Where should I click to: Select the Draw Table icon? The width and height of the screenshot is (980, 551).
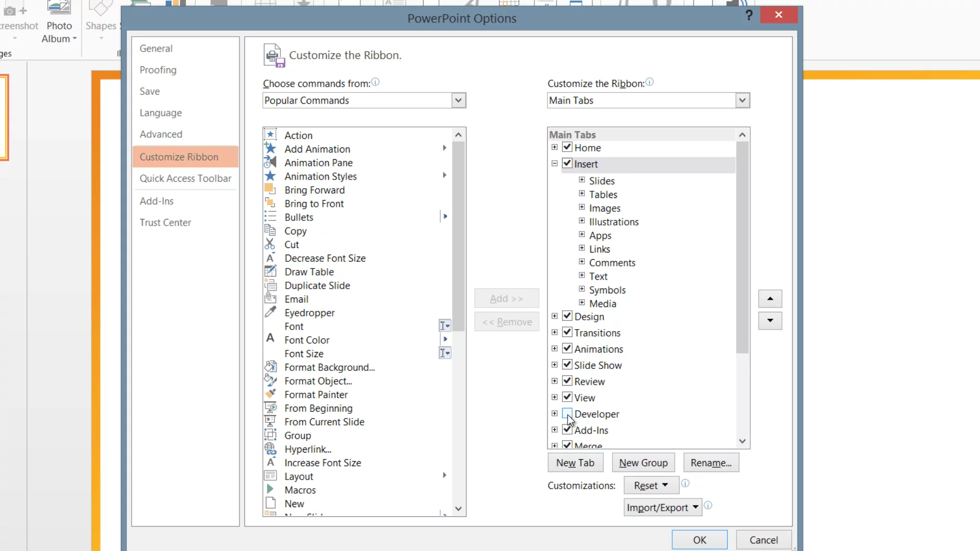click(270, 271)
